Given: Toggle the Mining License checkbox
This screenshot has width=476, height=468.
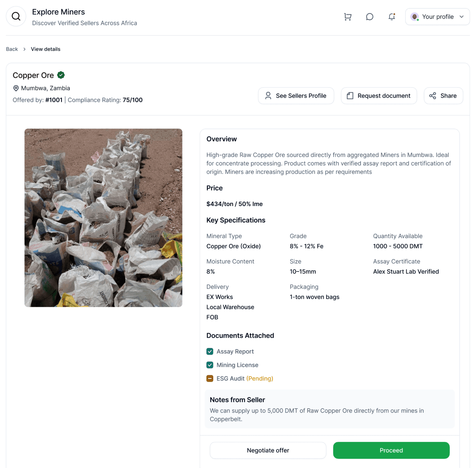Looking at the screenshot, I should (x=210, y=365).
